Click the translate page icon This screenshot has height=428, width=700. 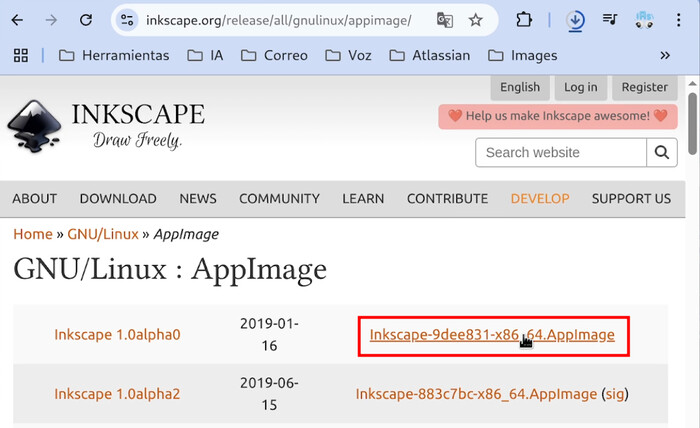pyautogui.click(x=445, y=20)
